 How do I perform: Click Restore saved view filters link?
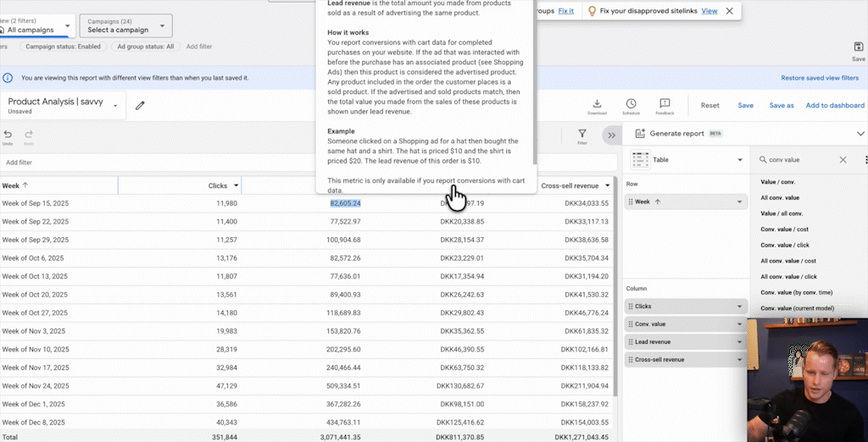pos(819,78)
